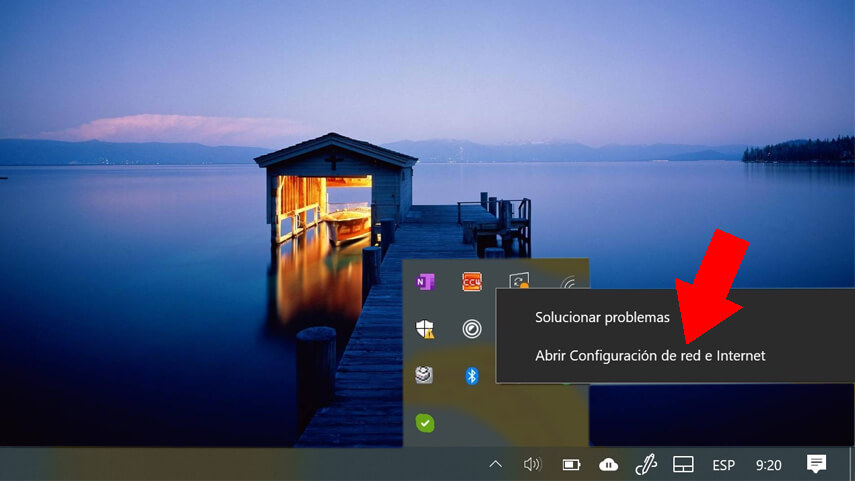Open the Action Center notifications icon
855x481 pixels.
pyautogui.click(x=816, y=464)
